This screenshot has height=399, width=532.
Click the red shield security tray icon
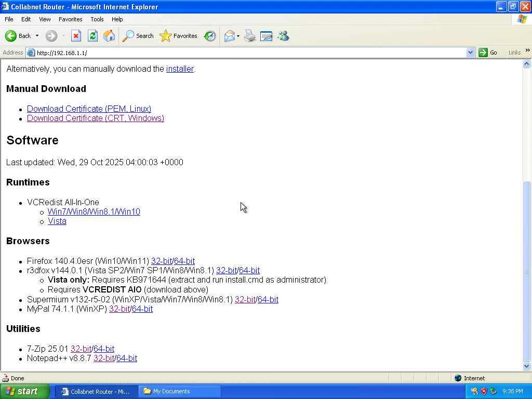[x=484, y=392]
